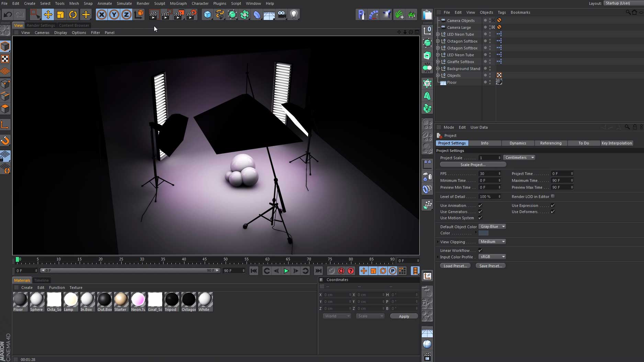Disable the Use Animation checkbox

click(480, 205)
